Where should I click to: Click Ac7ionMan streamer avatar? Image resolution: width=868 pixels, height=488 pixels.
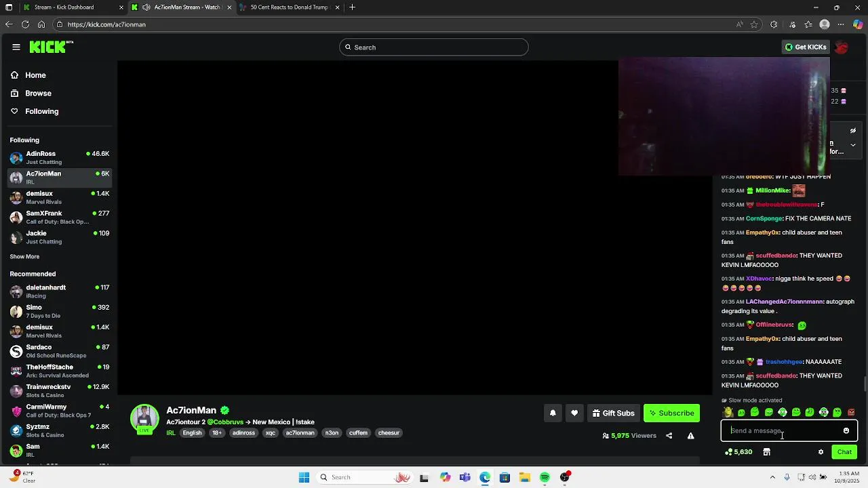144,419
